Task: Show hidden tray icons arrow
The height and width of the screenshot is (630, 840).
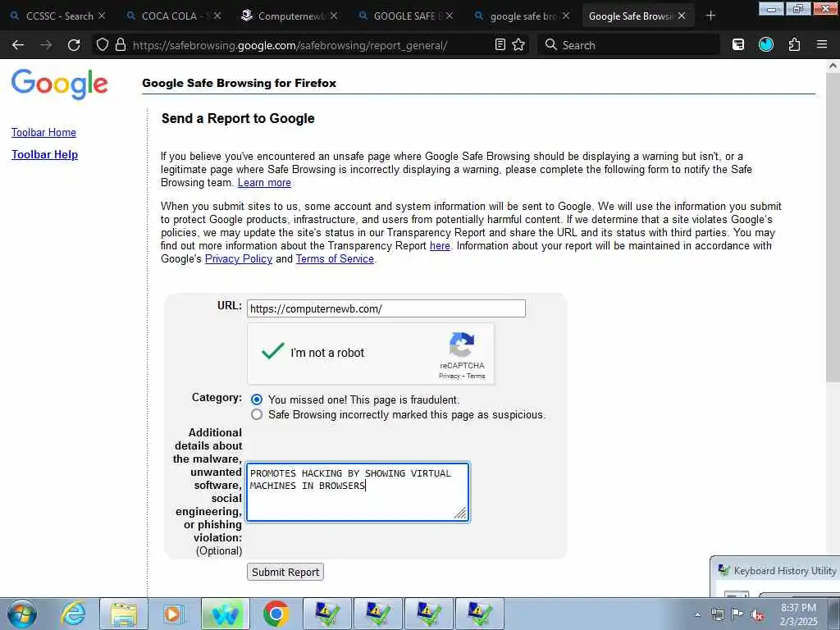Action: pyautogui.click(x=697, y=614)
